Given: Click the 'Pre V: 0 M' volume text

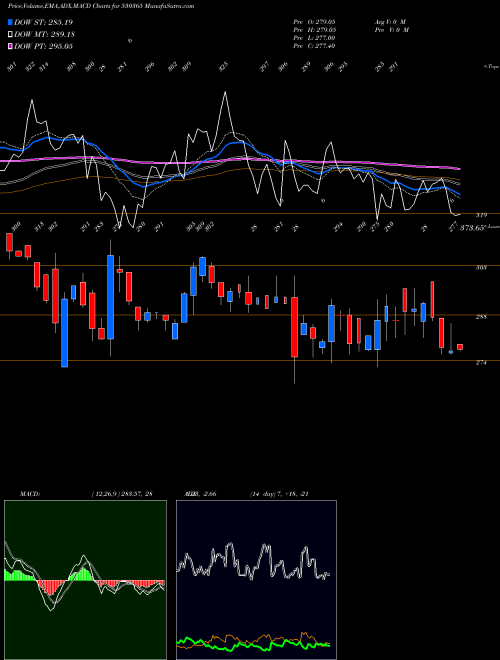Looking at the screenshot, I should coord(392,30).
